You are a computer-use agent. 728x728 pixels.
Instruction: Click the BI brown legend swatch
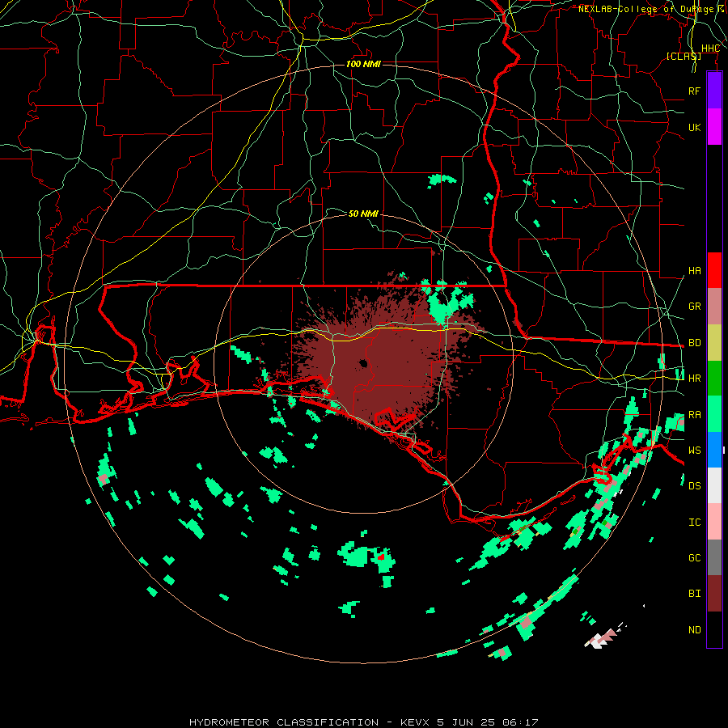click(714, 594)
